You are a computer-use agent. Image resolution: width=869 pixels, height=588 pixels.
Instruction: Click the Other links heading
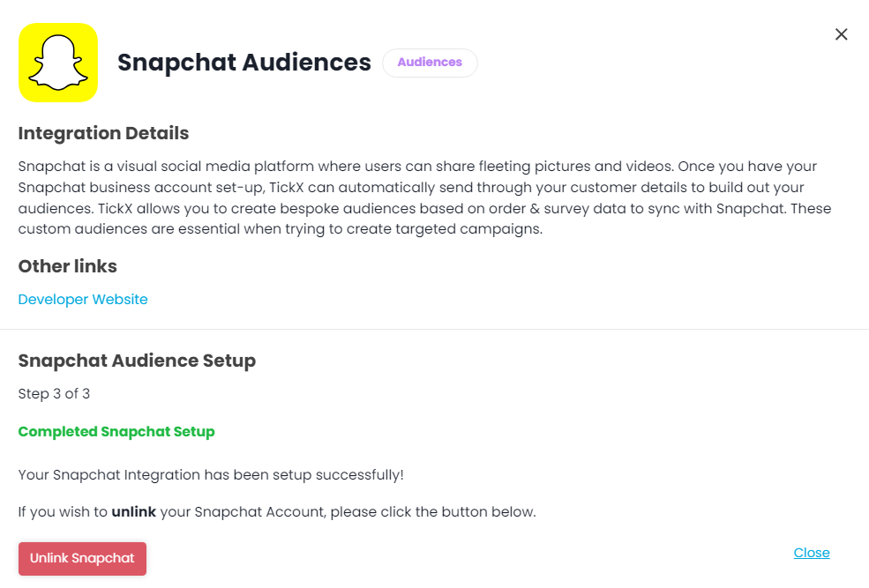(67, 266)
